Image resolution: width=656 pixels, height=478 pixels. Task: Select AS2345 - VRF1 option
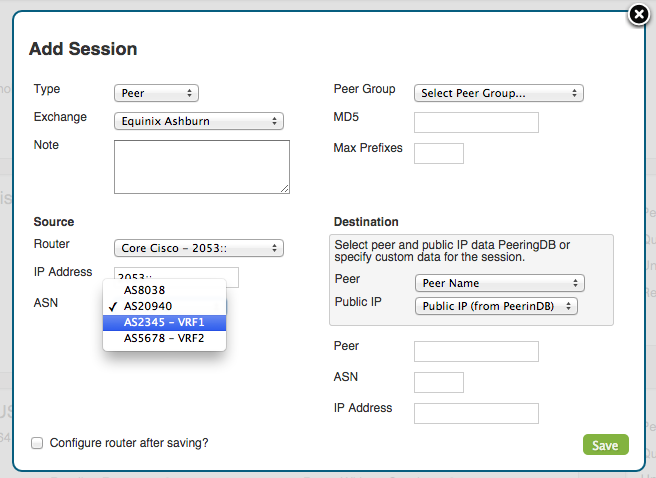click(164, 322)
